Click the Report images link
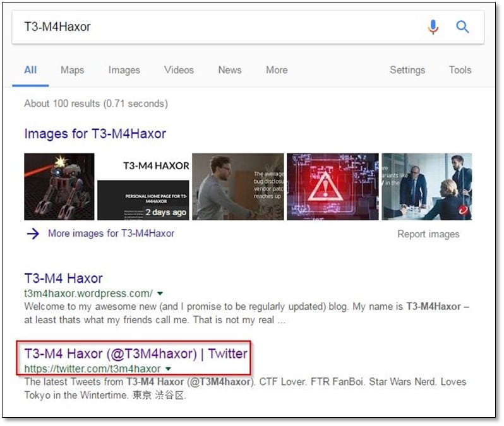The width and height of the screenshot is (504, 426). (428, 234)
